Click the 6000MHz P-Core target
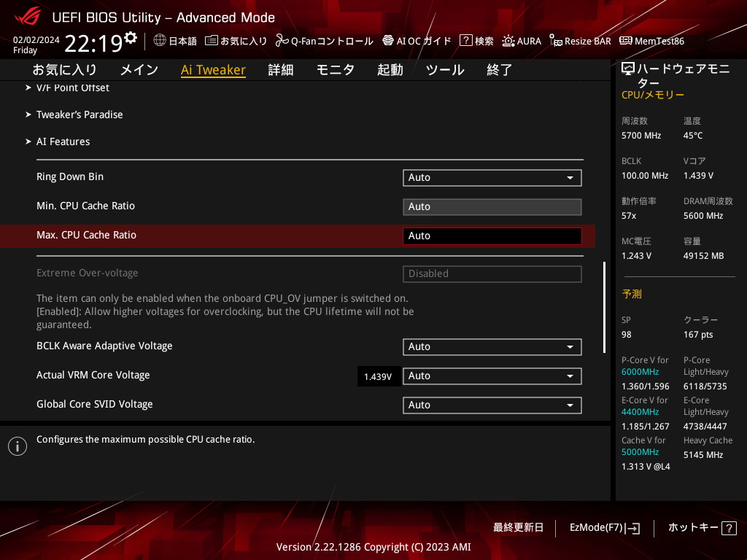 tap(640, 372)
